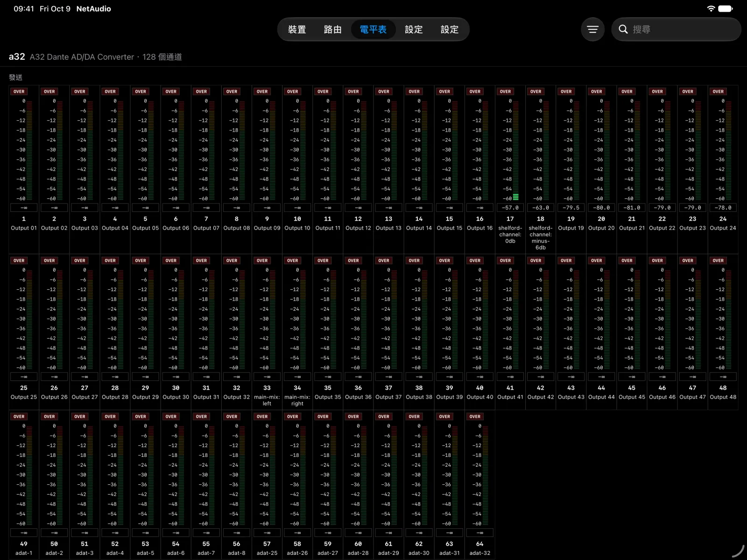Click the adat-25 channel label
The width and height of the screenshot is (747, 560).
pos(267,553)
